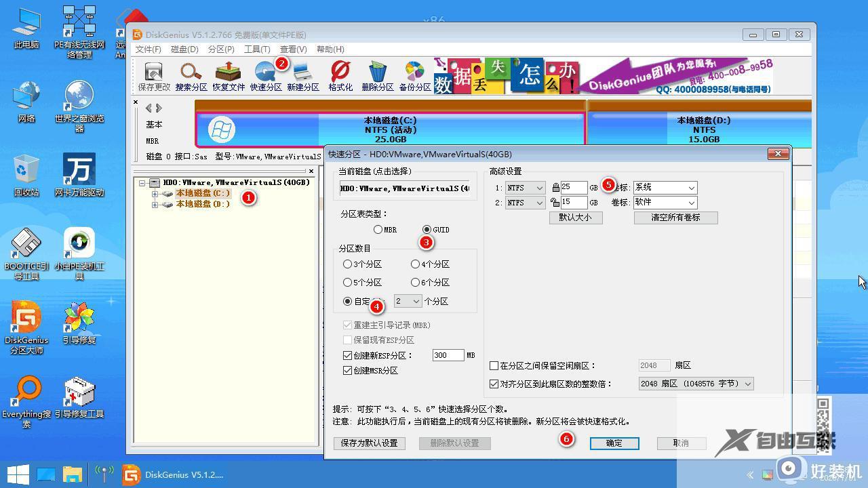Open the File Explorer taskbar icon
The height and width of the screenshot is (488, 868).
[x=73, y=474]
